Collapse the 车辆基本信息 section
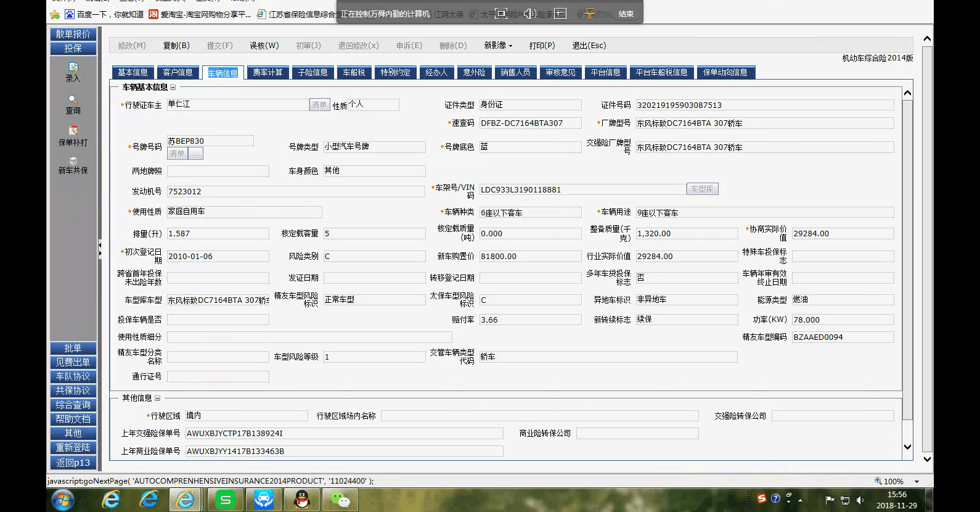The image size is (980, 512). (x=173, y=88)
